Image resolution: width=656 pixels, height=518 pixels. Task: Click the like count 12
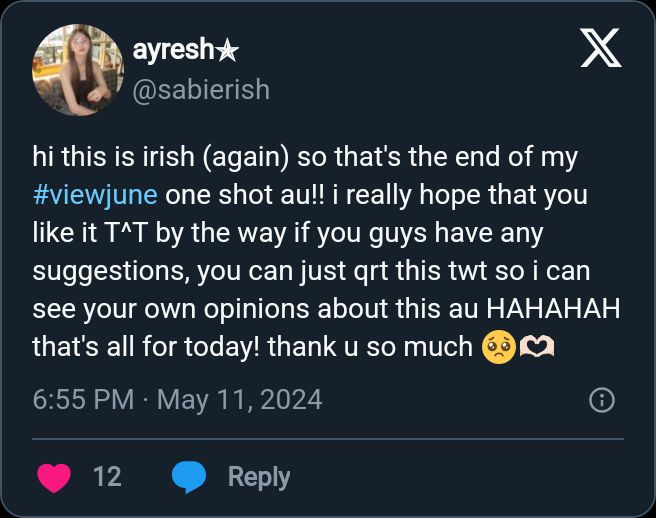(107, 477)
